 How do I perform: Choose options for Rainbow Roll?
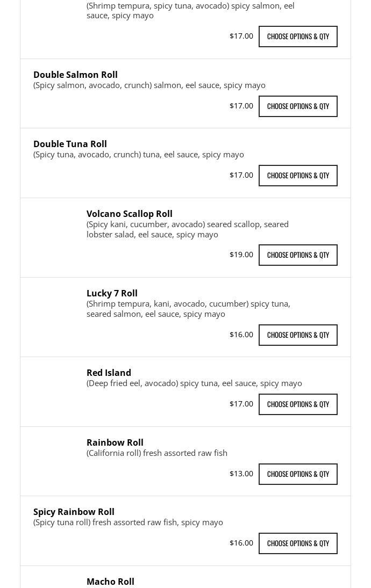(x=298, y=474)
